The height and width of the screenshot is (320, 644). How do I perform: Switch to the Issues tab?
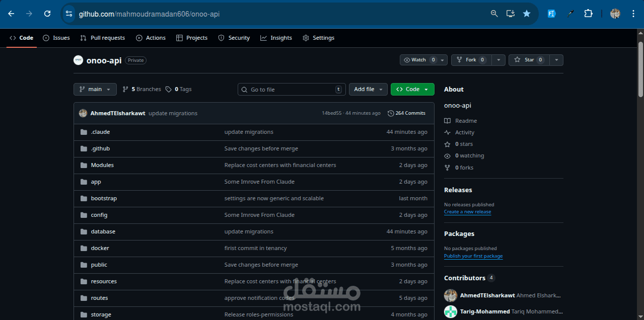pyautogui.click(x=56, y=38)
